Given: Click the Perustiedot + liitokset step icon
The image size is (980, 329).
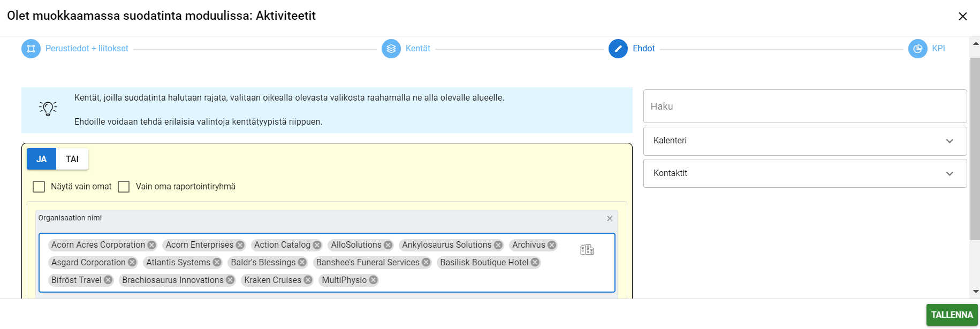Looking at the screenshot, I should pos(31,49).
